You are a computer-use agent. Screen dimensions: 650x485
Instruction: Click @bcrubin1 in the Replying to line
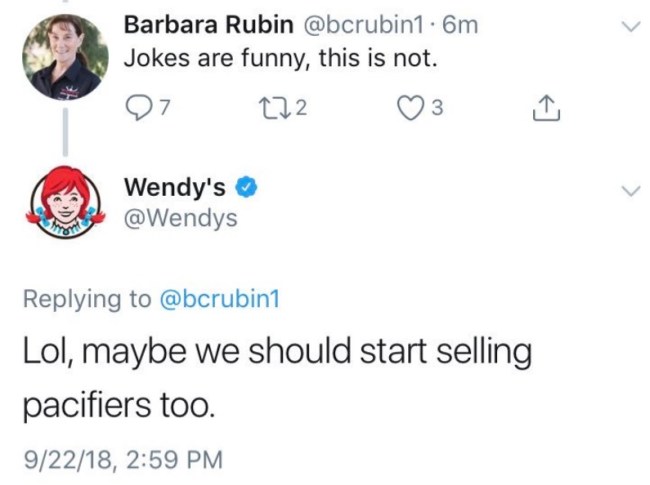(217, 297)
